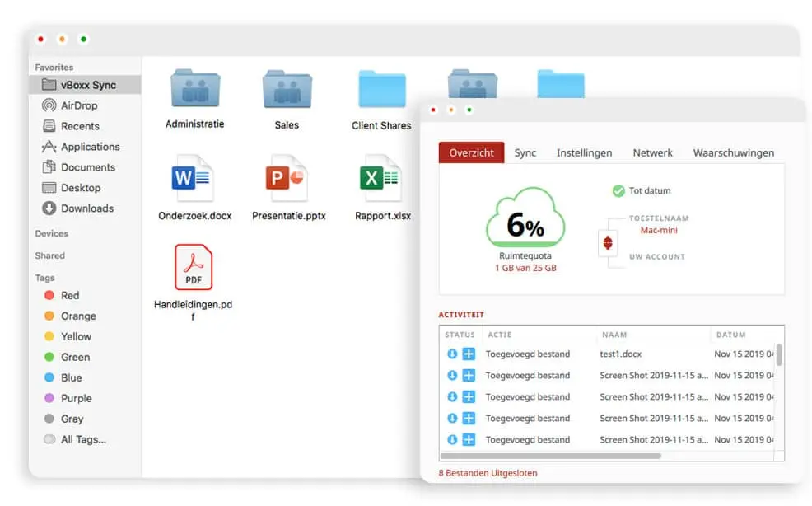Click the Favorites section header
The height and width of the screenshot is (506, 812).
[x=54, y=68]
